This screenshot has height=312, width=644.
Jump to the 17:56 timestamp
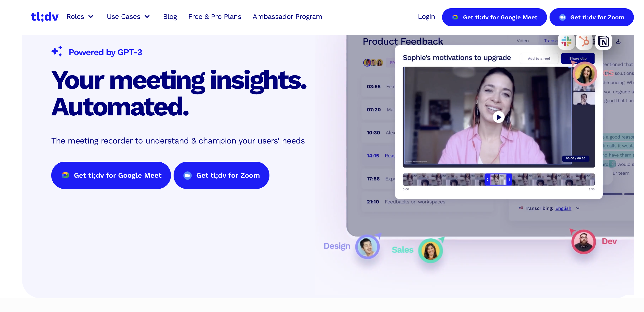click(x=373, y=179)
